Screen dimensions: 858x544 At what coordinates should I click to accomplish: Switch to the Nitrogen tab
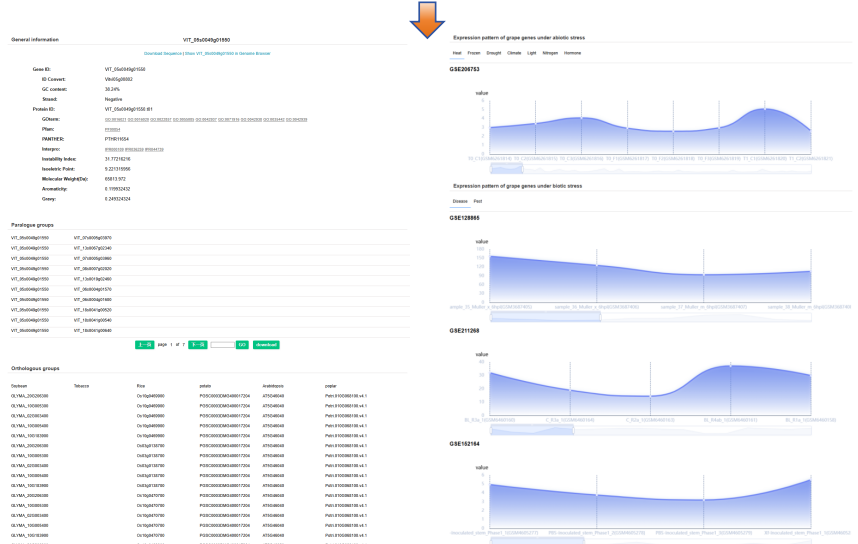[550, 52]
